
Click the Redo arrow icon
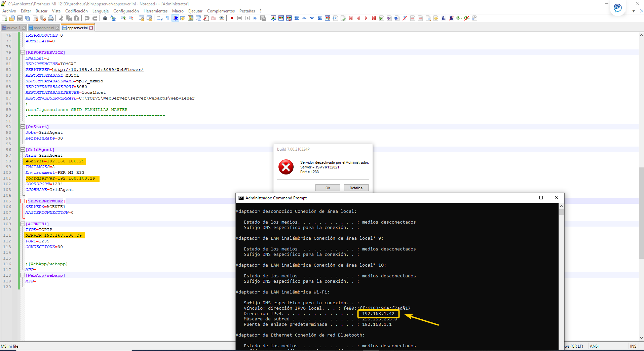(95, 18)
